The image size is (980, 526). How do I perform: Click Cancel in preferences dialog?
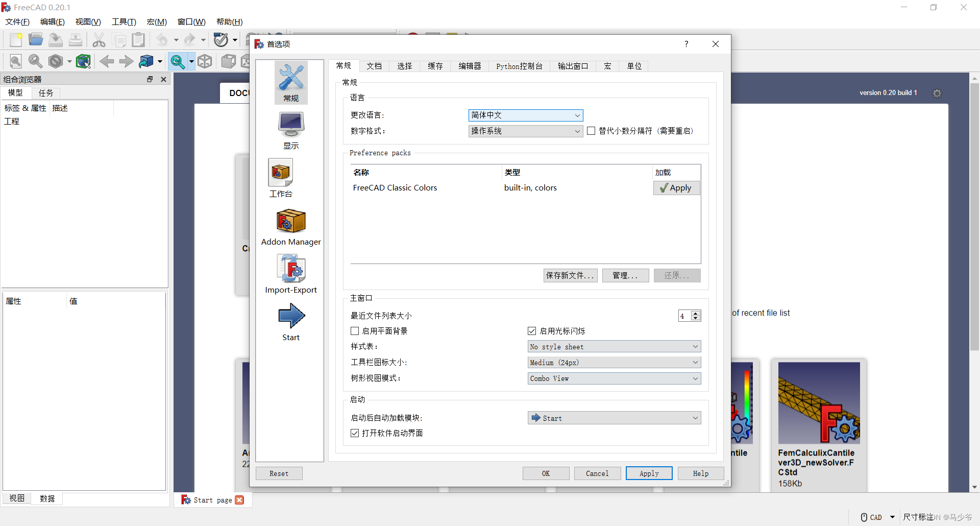(597, 473)
